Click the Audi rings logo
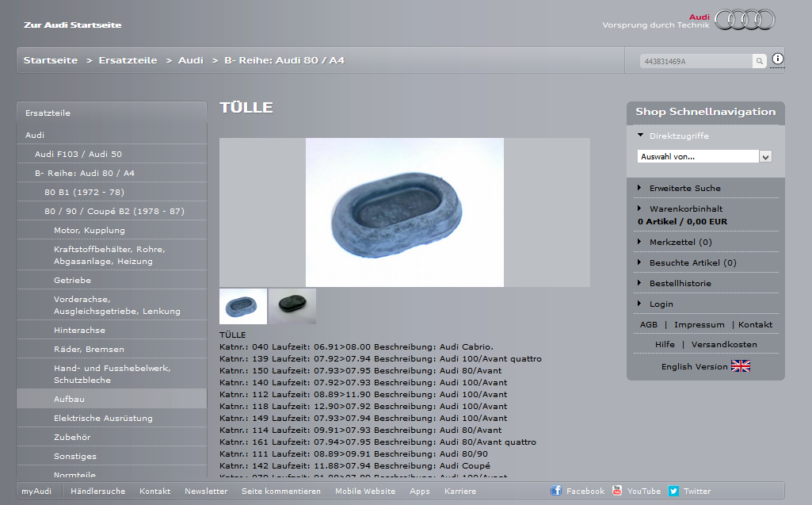This screenshot has height=505, width=812. pyautogui.click(x=745, y=19)
